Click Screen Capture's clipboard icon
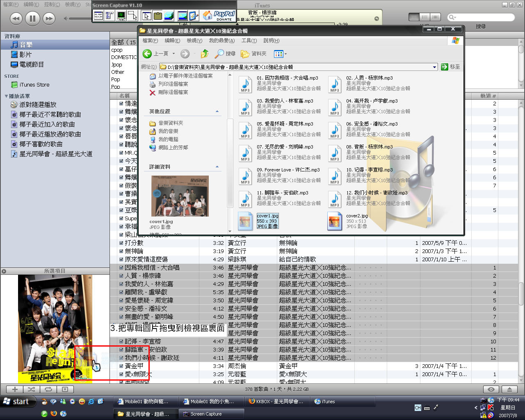The height and width of the screenshot is (420, 525). click(x=158, y=16)
